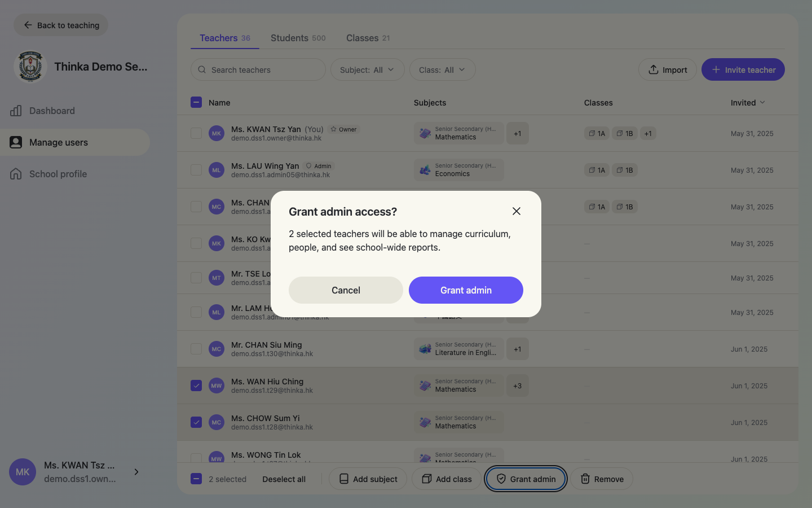Switch to the Students tab
This screenshot has height=508, width=812.
click(x=298, y=38)
